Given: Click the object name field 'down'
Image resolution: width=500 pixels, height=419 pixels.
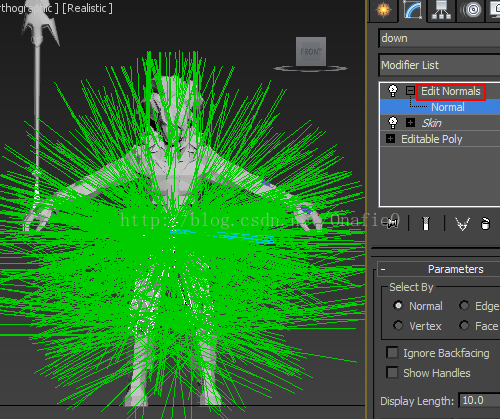Looking at the screenshot, I should pos(439,38).
